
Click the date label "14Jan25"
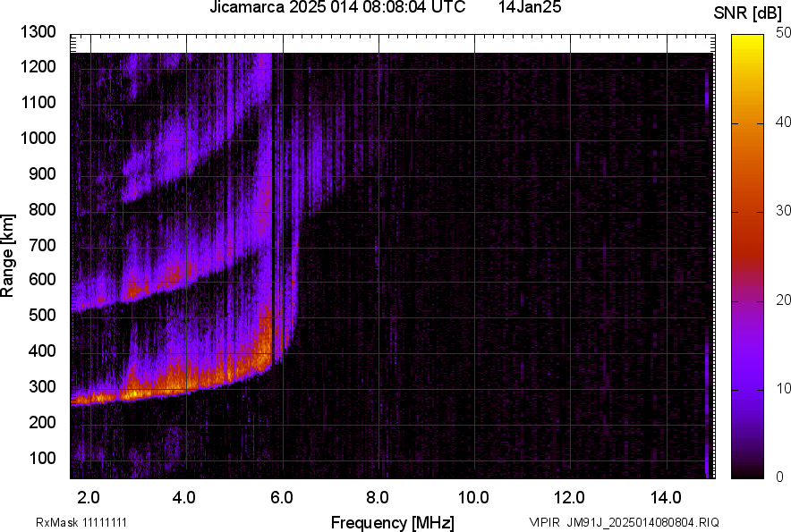(530, 7)
